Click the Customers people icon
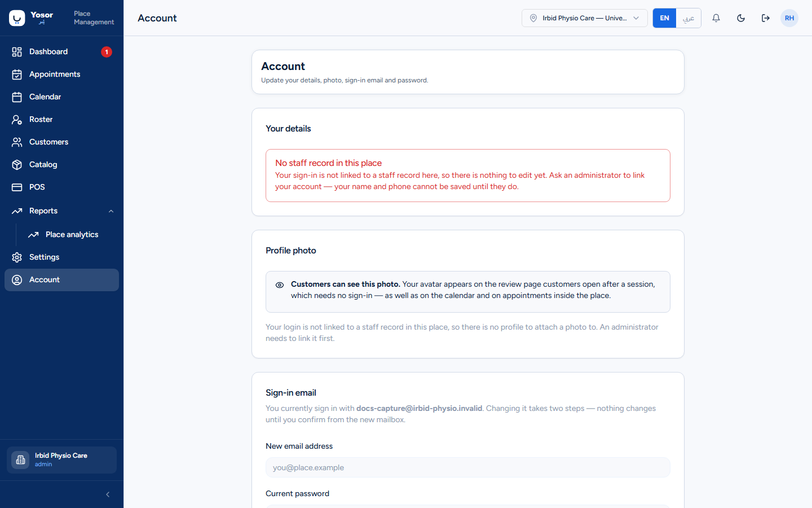This screenshot has width=812, height=508. (17, 142)
